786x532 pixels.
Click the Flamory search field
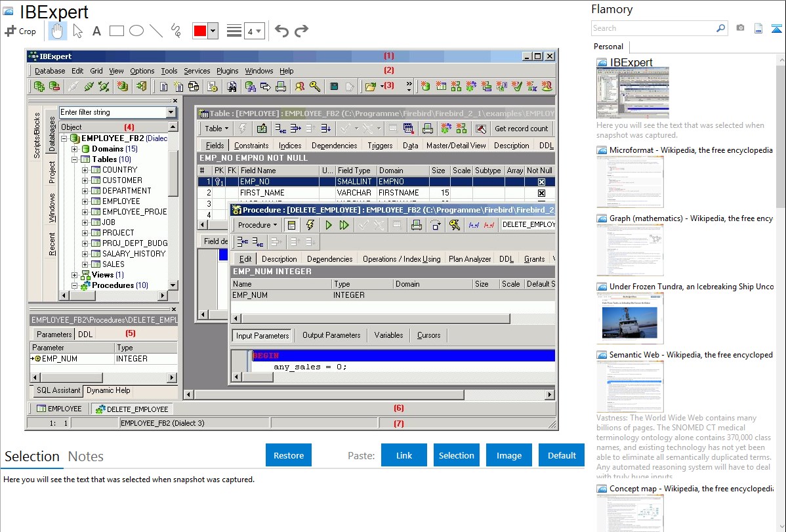[653, 28]
